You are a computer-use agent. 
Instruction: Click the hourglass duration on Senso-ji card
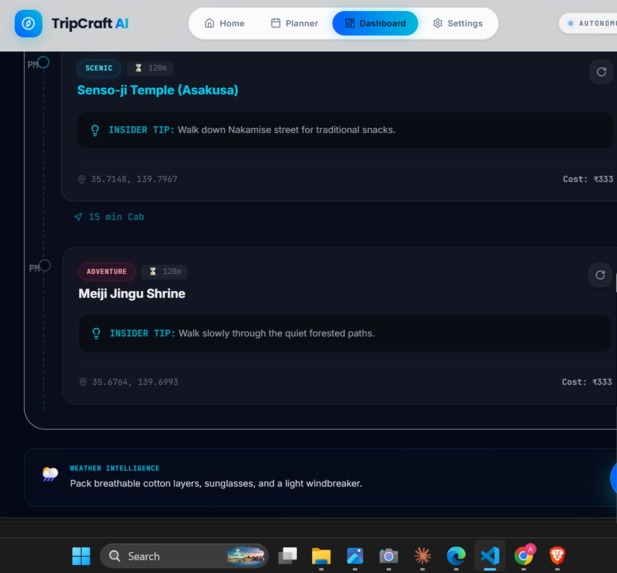150,68
